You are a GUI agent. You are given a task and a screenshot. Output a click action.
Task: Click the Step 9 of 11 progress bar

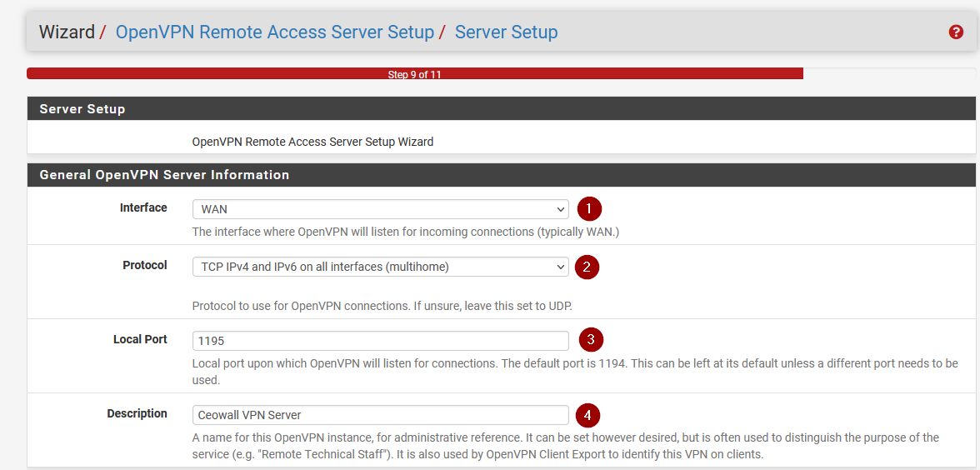tap(414, 74)
